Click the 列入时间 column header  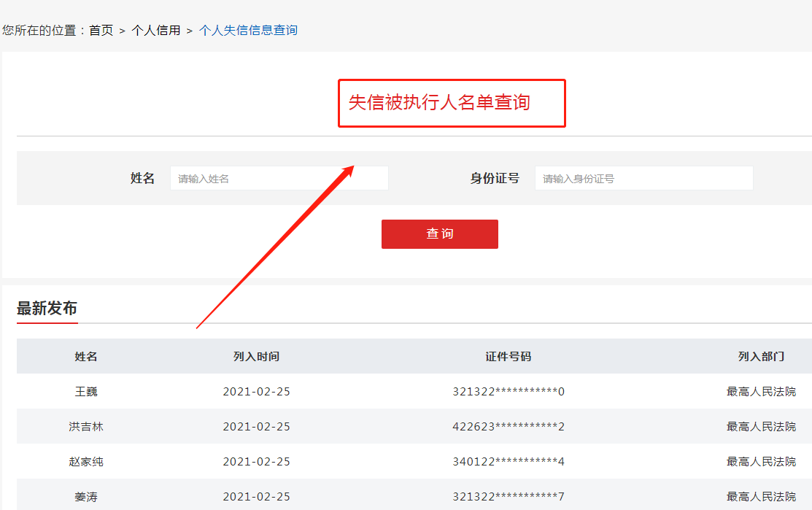[256, 356]
